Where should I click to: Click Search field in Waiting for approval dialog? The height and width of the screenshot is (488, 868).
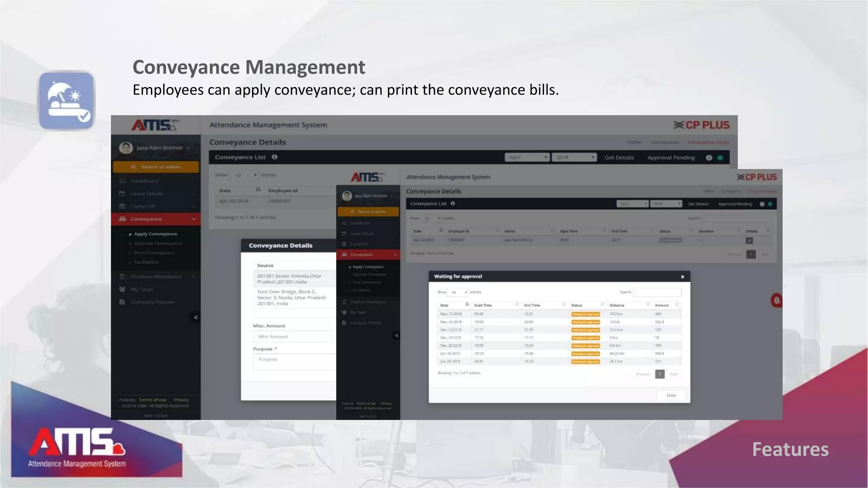[x=657, y=292]
